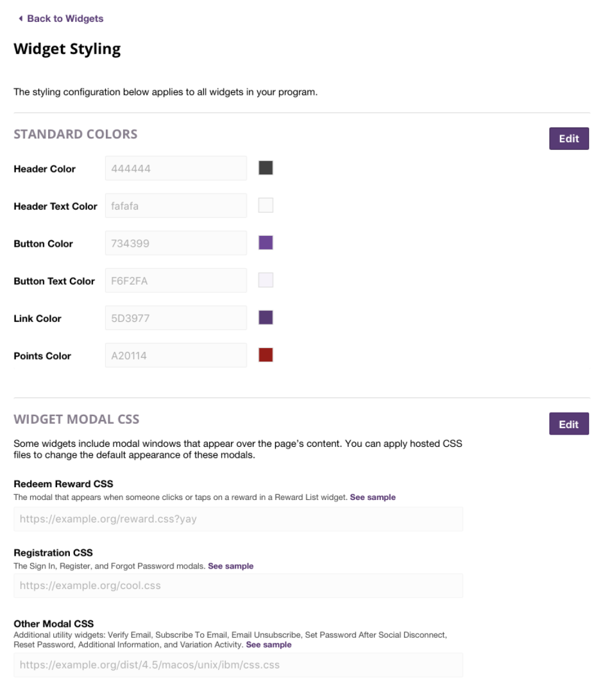Click the Link Color hex field

pos(176,318)
